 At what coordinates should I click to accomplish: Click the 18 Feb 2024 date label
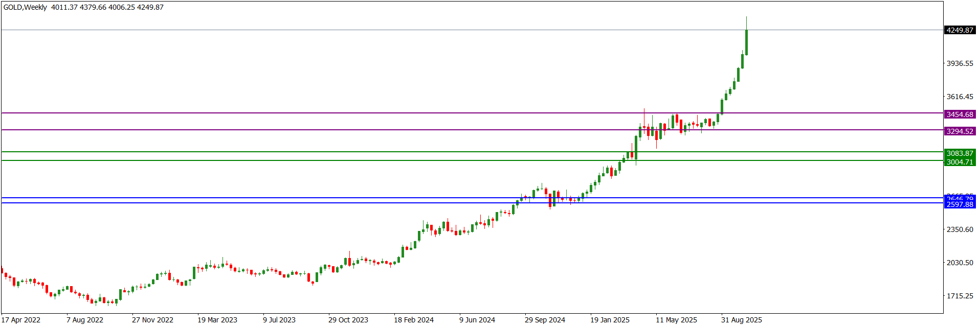click(x=413, y=320)
